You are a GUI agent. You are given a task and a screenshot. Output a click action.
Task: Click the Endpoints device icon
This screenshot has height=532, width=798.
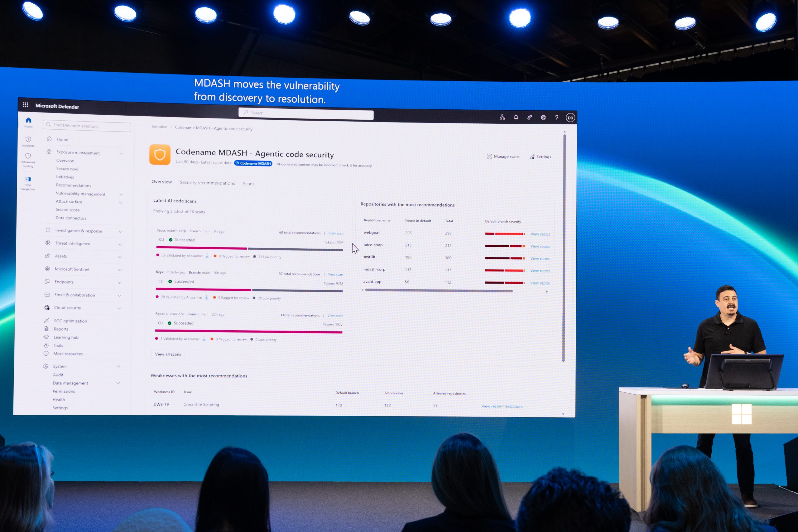[x=47, y=282]
